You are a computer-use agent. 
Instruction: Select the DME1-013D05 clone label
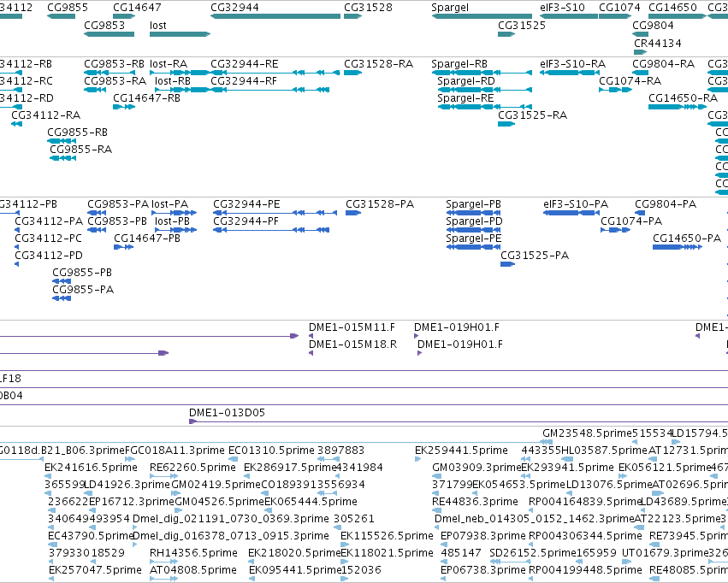point(227,412)
